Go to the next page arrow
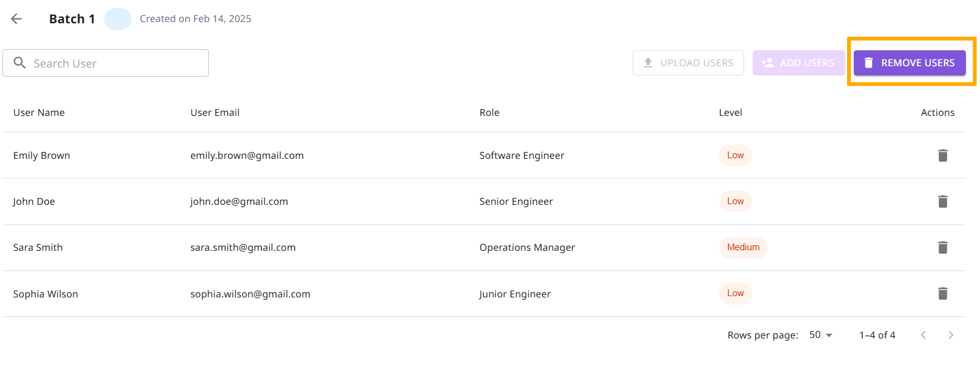This screenshot has height=371, width=980. coord(951,335)
